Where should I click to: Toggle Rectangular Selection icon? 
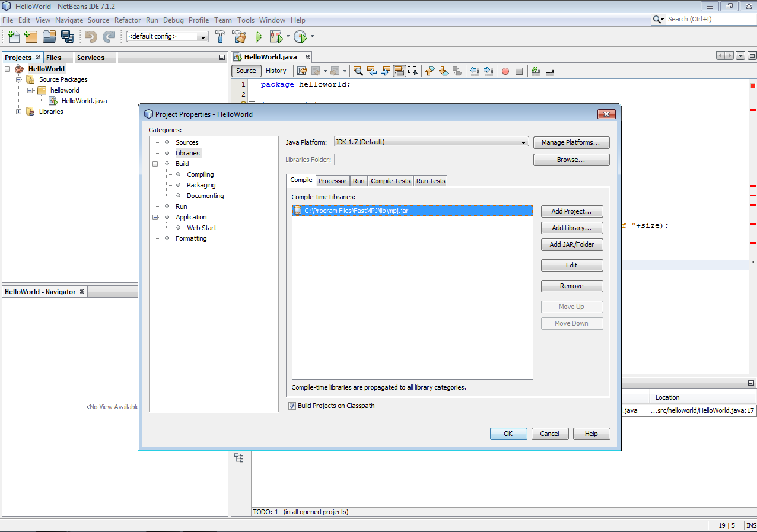(x=413, y=71)
